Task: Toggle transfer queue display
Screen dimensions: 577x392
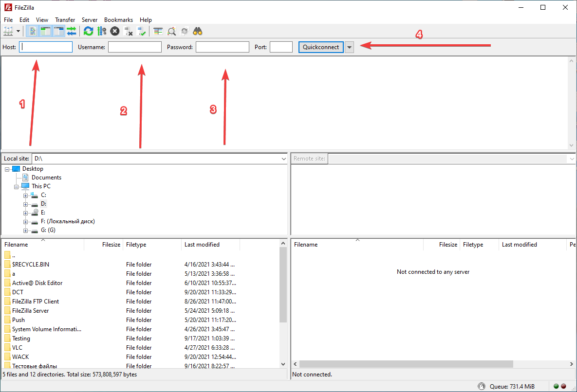Action: (x=72, y=32)
